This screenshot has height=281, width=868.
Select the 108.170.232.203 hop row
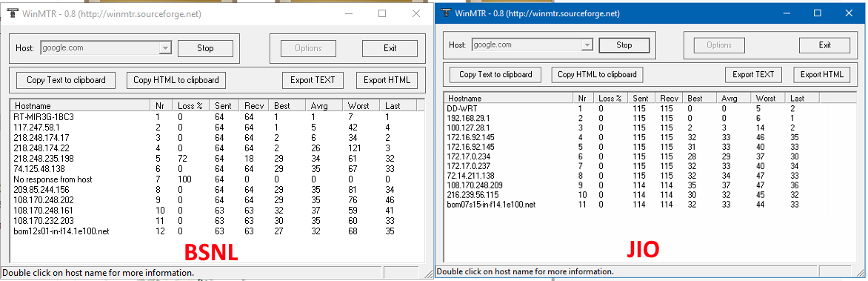[x=216, y=221]
